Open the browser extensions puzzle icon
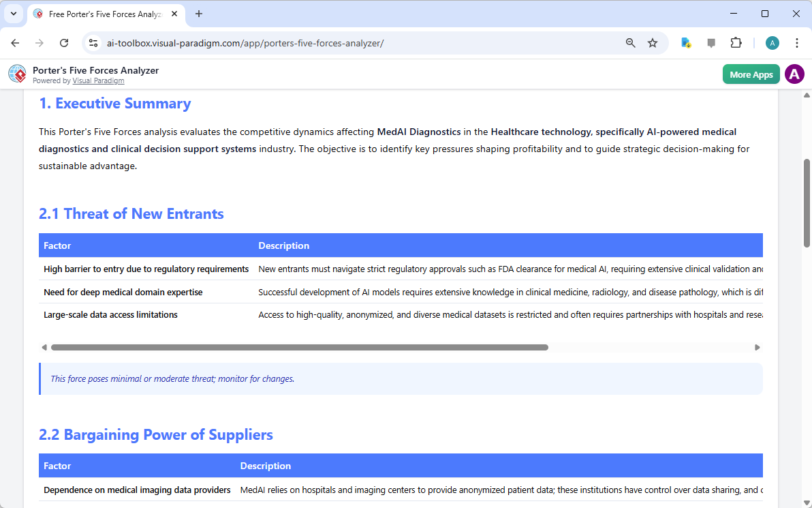Viewport: 812px width, 508px height. coord(736,42)
